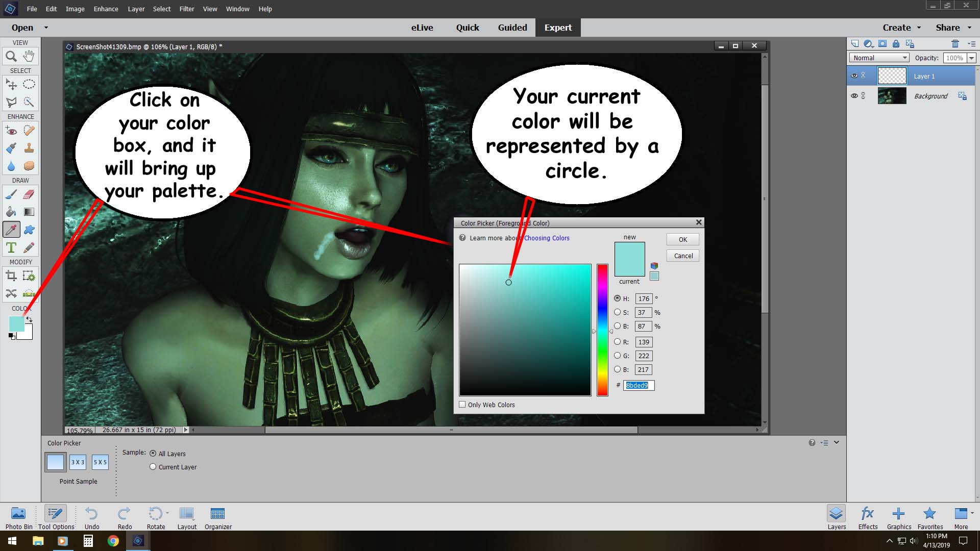Select the Crop tool
This screenshot has width=980, height=551.
tap(11, 276)
